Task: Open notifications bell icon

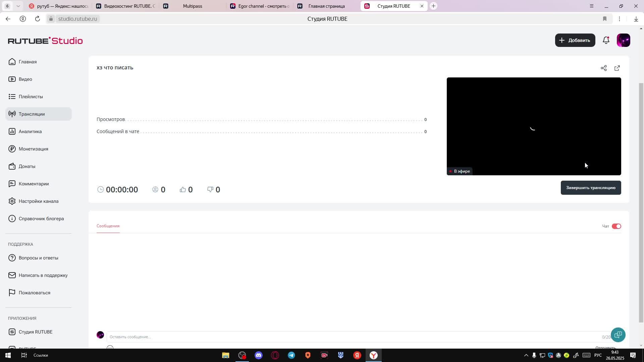Action: (x=606, y=40)
